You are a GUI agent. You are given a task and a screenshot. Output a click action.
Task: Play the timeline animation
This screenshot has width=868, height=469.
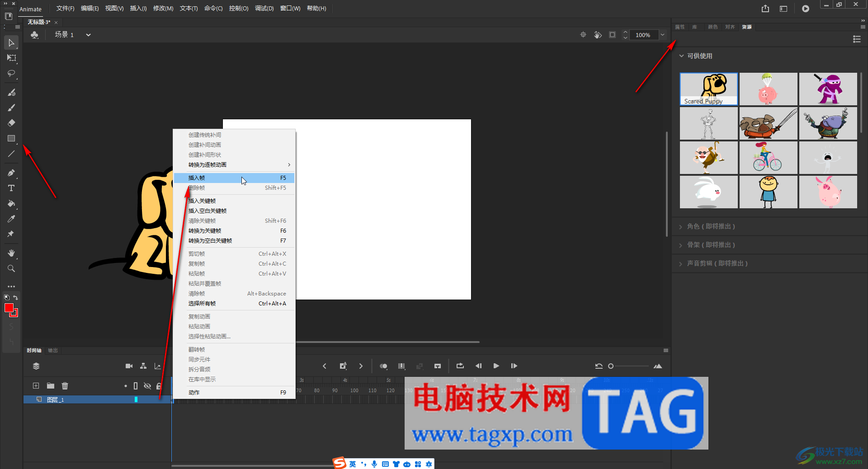[x=496, y=366]
